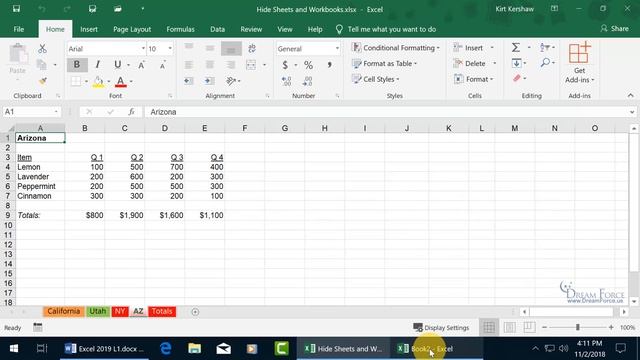Viewport: 640px width, 360px height.
Task: Apply the yellow Fill Color bucket
Action: pos(98,81)
